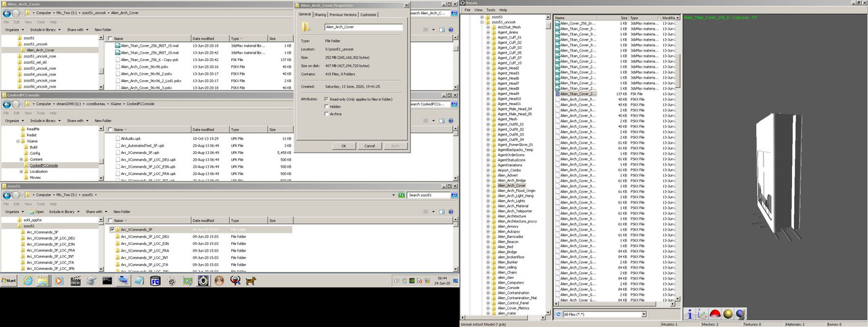
Task: Enable the Archive attribute checkbox
Action: pyautogui.click(x=327, y=114)
